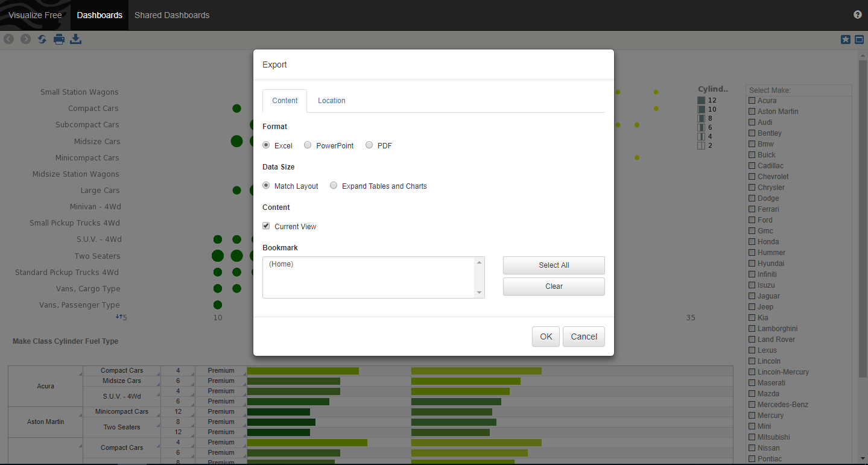Click the Clear bookmarks button
Image resolution: width=868 pixels, height=465 pixels.
554,286
